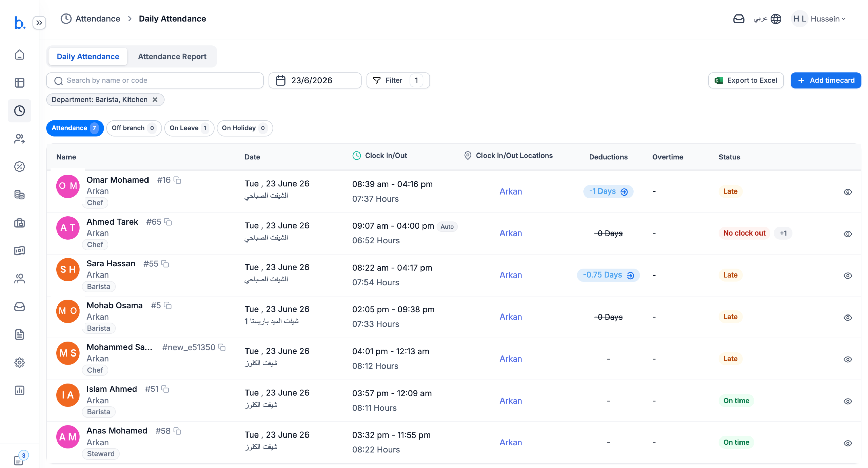Open the people group icon in sidebar
868x468 pixels.
point(19,279)
